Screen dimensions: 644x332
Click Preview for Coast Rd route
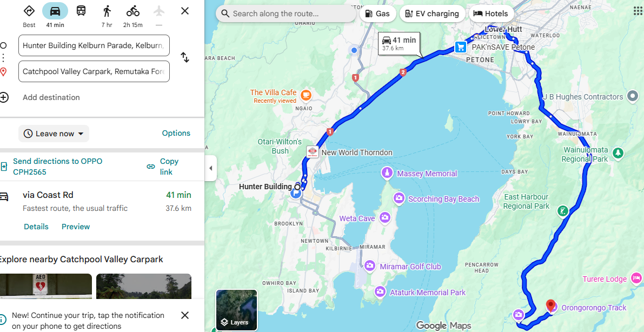click(x=76, y=227)
